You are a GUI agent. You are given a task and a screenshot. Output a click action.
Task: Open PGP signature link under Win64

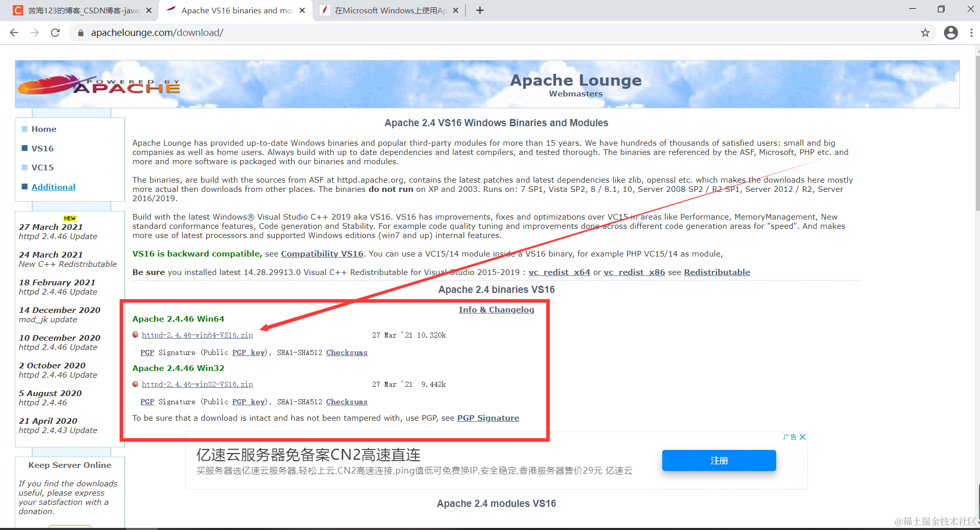click(x=147, y=352)
